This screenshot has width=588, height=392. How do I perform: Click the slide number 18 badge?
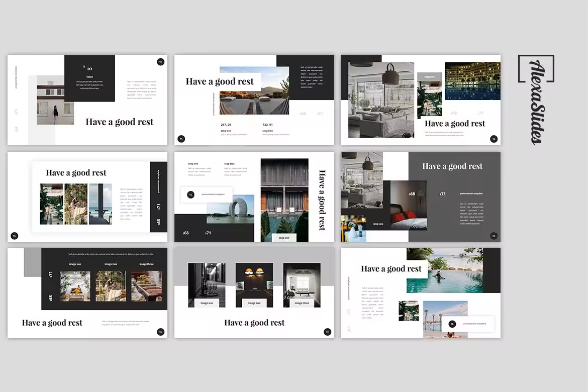point(452,324)
